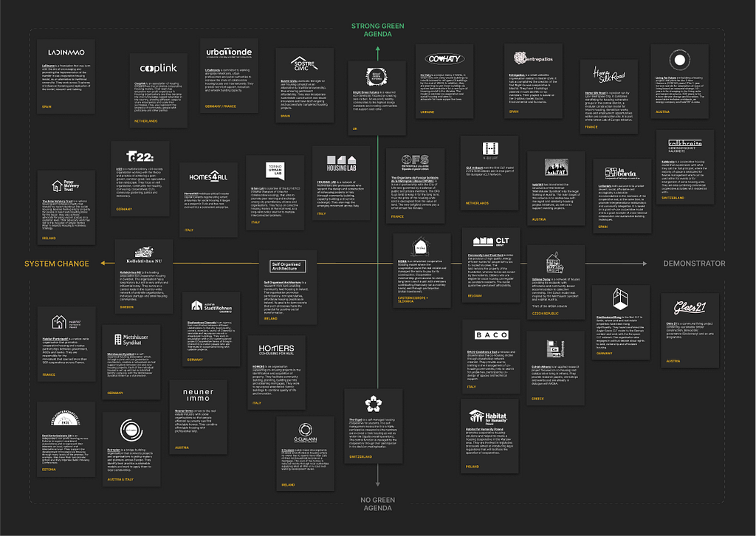This screenshot has height=536, width=756.
Task: Click the Habitat for Humanity Poland logo
Action: [x=488, y=416]
